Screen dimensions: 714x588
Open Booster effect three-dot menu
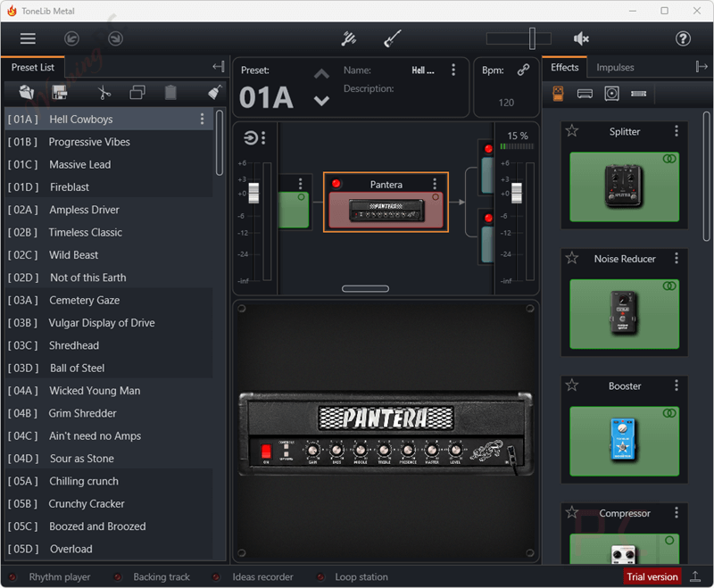coord(677,385)
